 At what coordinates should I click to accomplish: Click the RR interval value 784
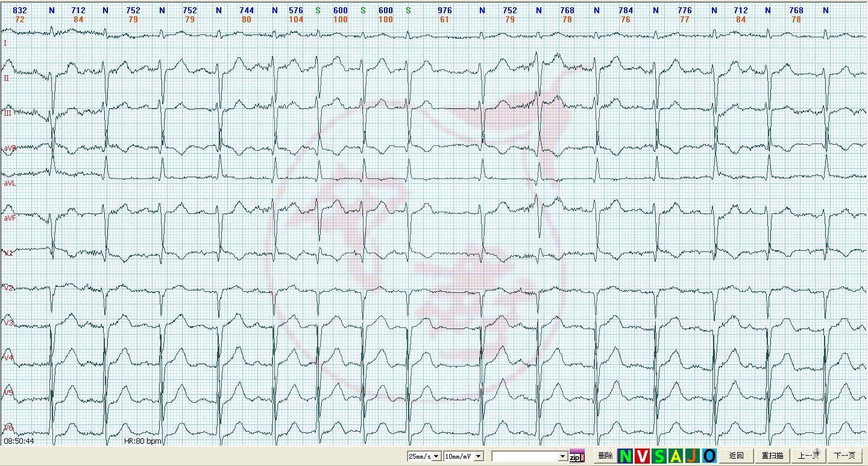[x=626, y=10]
